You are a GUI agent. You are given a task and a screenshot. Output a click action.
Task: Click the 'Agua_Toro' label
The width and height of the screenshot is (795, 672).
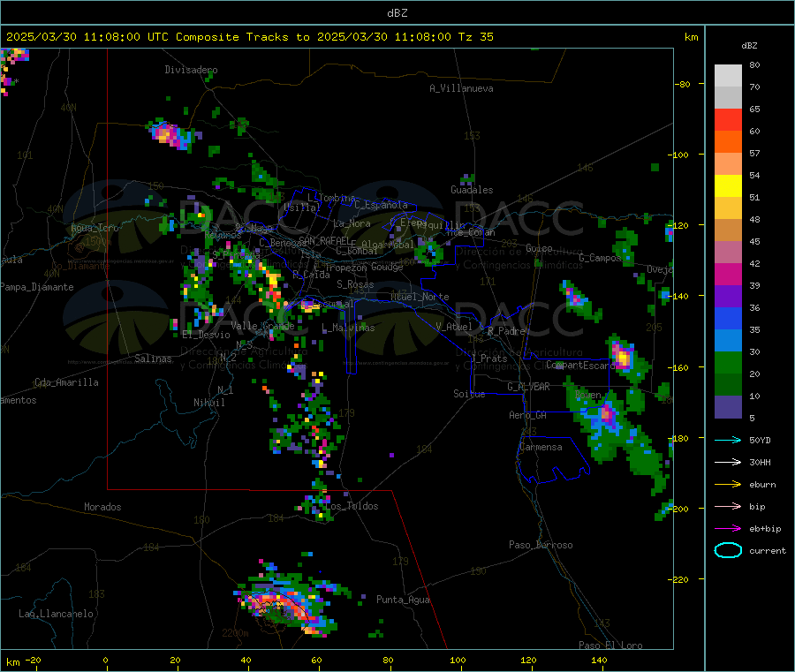tap(95, 228)
